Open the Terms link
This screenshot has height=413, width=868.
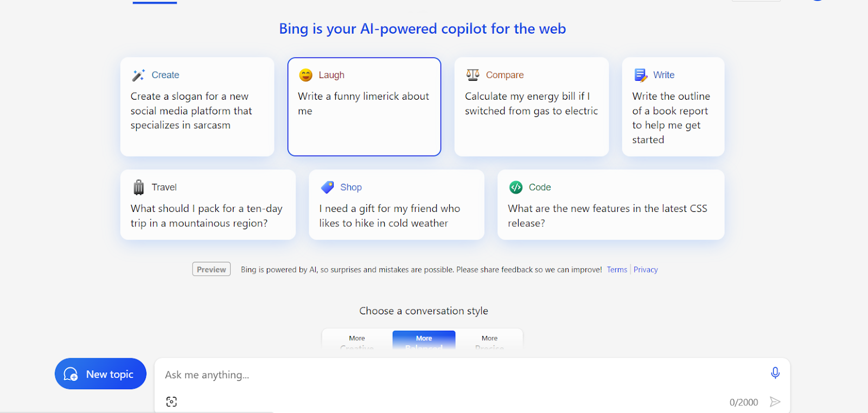tap(617, 269)
